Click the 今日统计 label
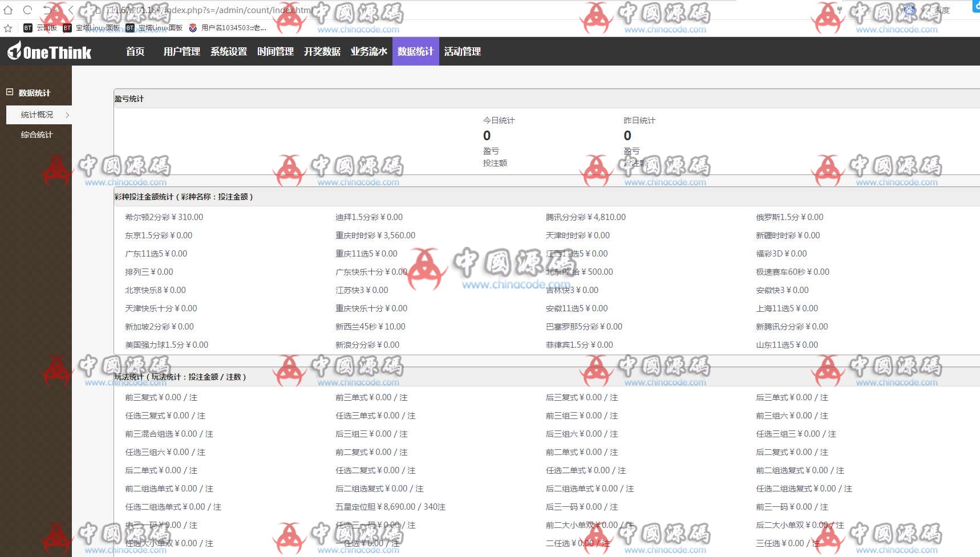 pyautogui.click(x=499, y=120)
